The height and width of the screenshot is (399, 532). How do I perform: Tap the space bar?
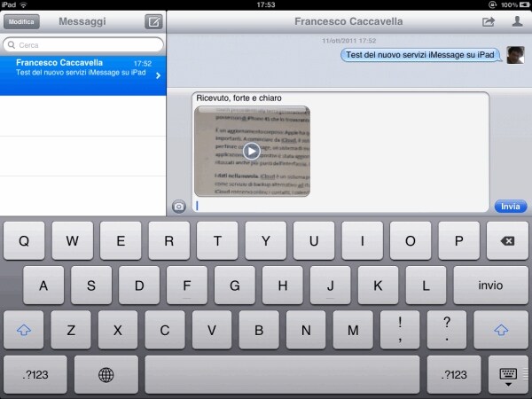point(282,374)
